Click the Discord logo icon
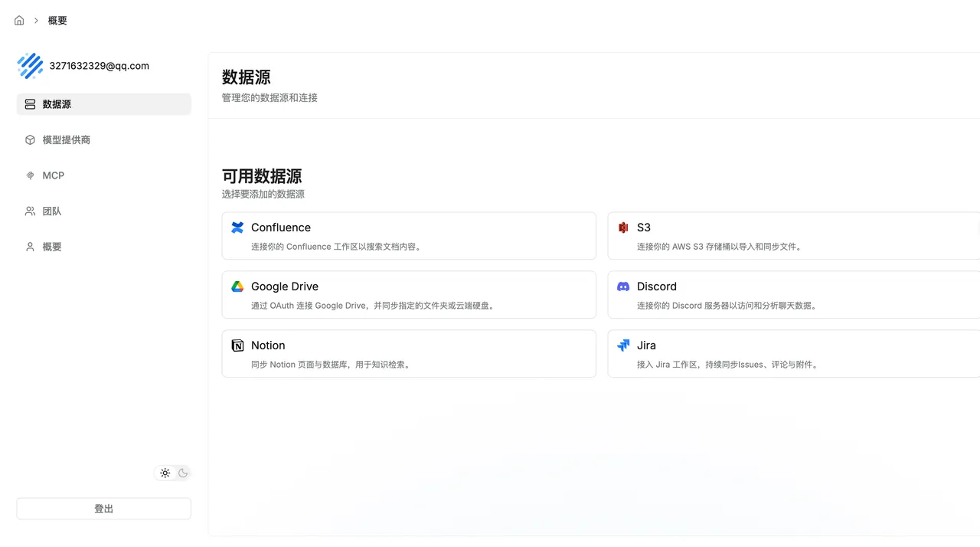The width and height of the screenshot is (980, 547). click(623, 287)
